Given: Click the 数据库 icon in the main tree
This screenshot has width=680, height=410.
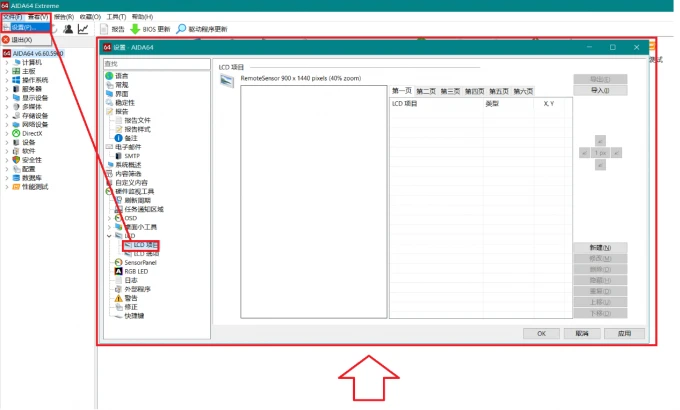Looking at the screenshot, I should click(16, 178).
